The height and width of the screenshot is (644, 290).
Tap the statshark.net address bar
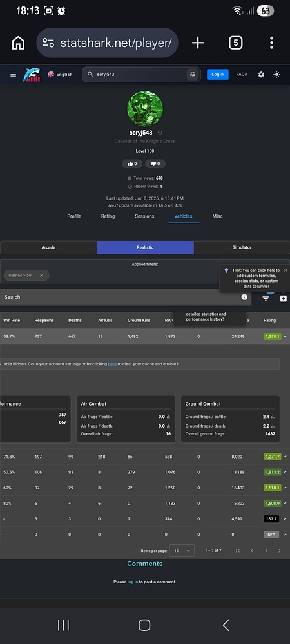[x=107, y=43]
